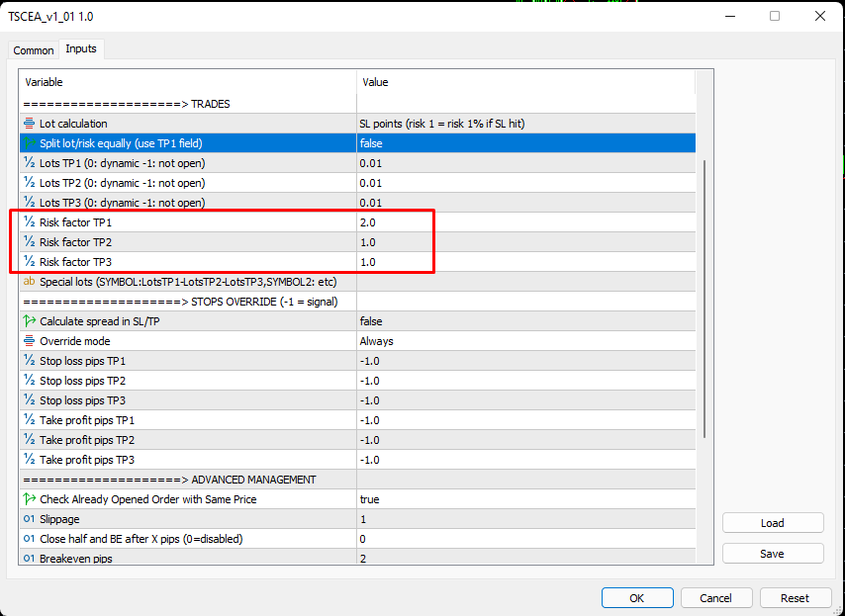Click the double-type icon for Risk factor TP2
Viewport: 845px width, 616px height.
(x=29, y=242)
